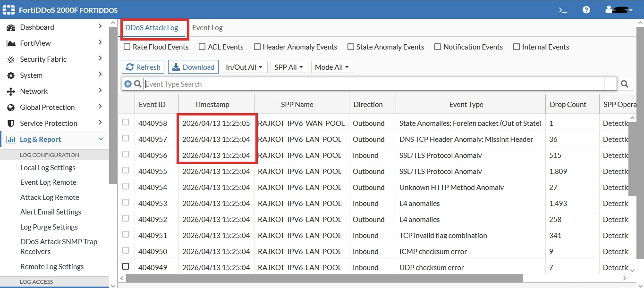Click the Network arrows icon
The width and height of the screenshot is (644, 288).
11,91
